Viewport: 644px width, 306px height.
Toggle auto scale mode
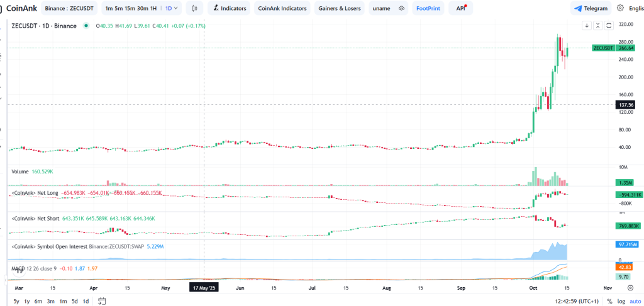[635, 301]
